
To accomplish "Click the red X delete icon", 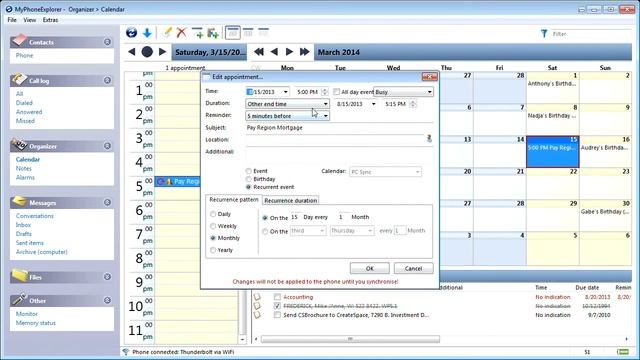I will 182,33.
